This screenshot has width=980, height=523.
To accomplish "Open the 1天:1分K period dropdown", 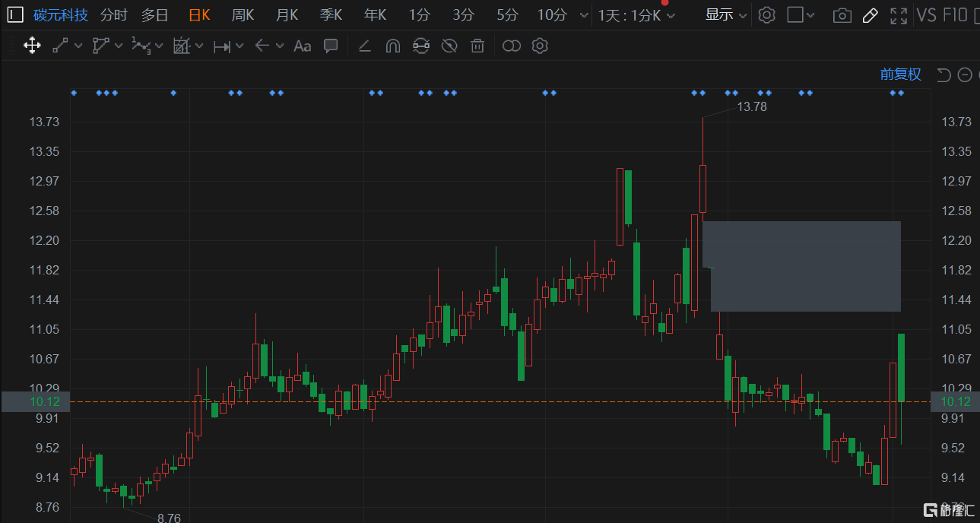I will [x=636, y=15].
